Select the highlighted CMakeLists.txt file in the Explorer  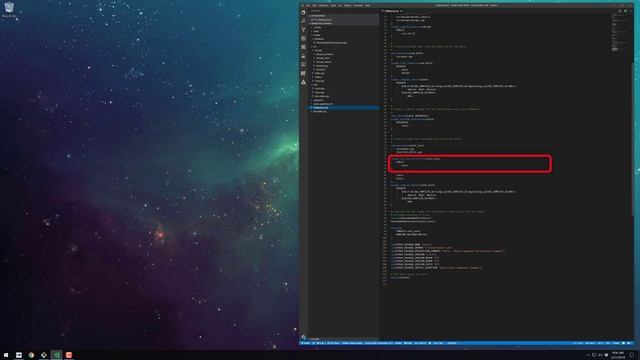point(344,107)
